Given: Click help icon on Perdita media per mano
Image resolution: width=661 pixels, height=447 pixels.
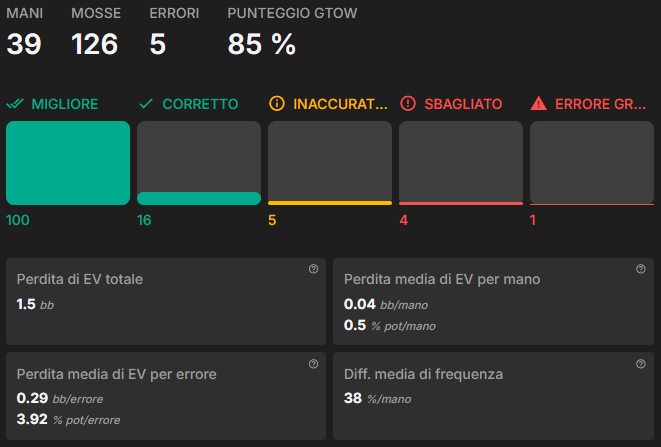Looking at the screenshot, I should (640, 269).
